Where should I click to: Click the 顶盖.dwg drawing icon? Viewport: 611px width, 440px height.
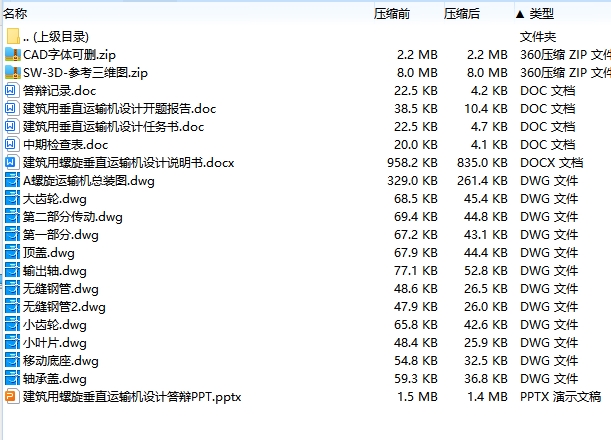(x=12, y=253)
